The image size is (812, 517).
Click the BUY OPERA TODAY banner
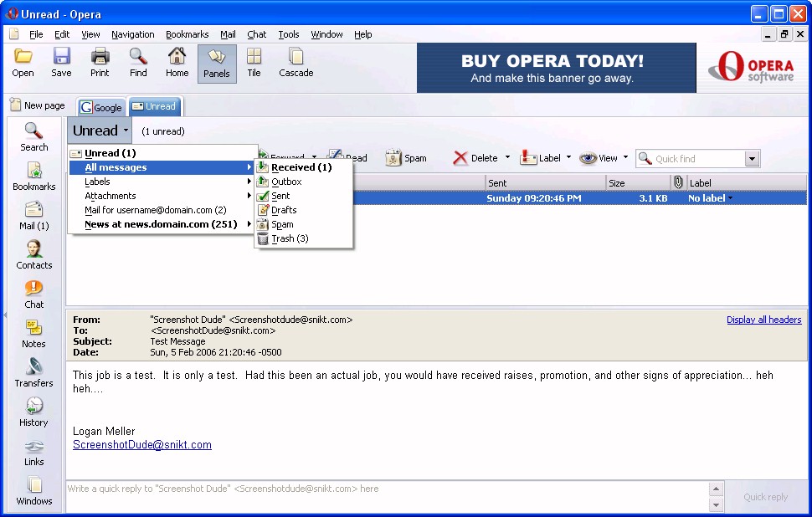[x=556, y=68]
